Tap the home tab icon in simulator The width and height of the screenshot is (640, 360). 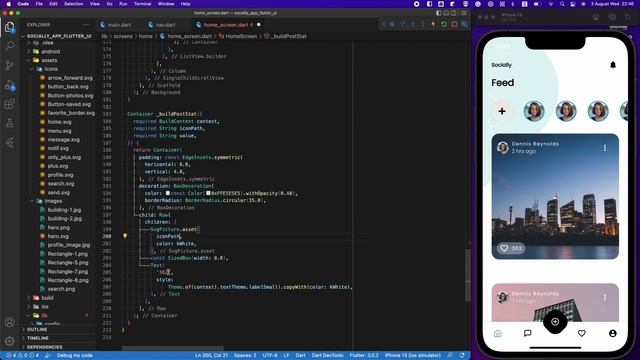(x=498, y=333)
